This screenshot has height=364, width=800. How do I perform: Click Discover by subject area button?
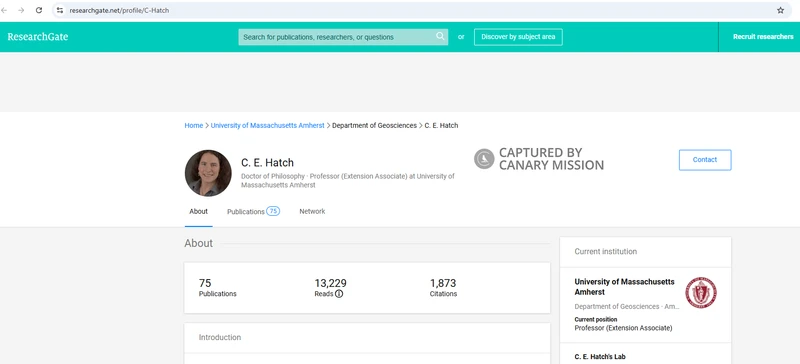point(518,37)
